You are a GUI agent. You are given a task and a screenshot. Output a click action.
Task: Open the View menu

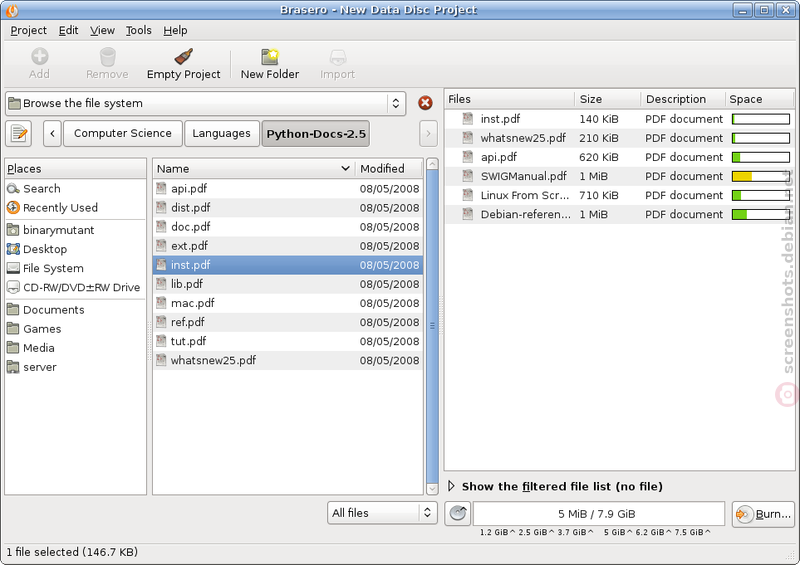coord(102,31)
